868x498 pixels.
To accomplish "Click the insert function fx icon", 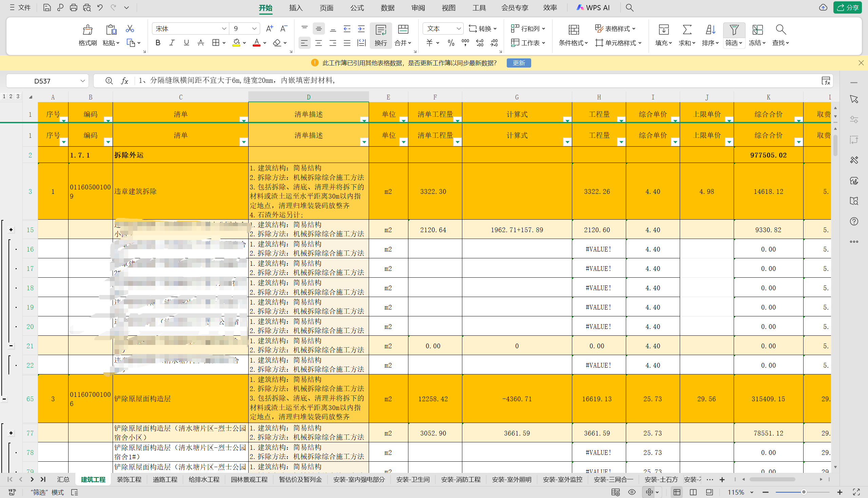I will click(125, 81).
